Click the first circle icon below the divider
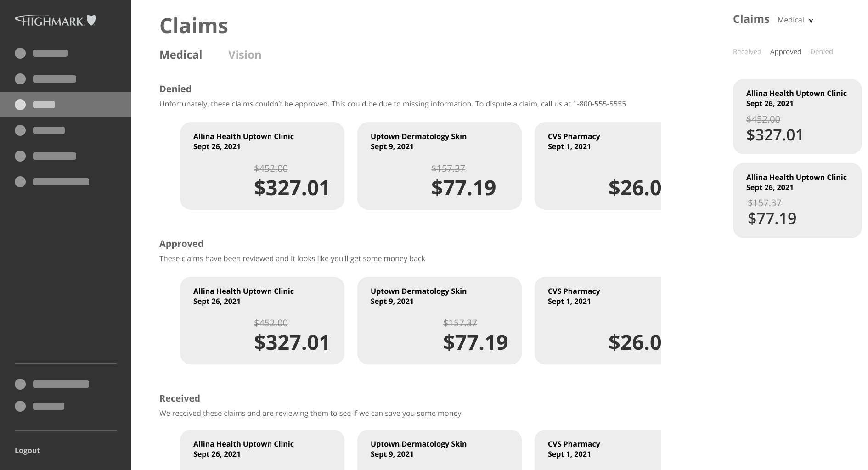 tap(20, 384)
